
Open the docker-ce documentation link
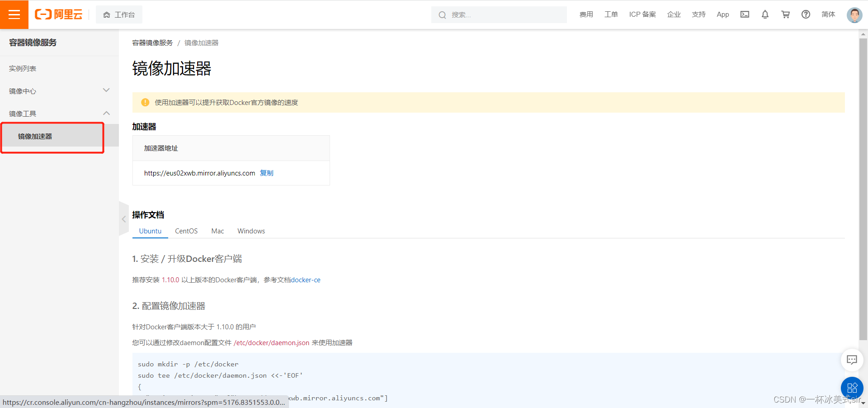coord(306,280)
